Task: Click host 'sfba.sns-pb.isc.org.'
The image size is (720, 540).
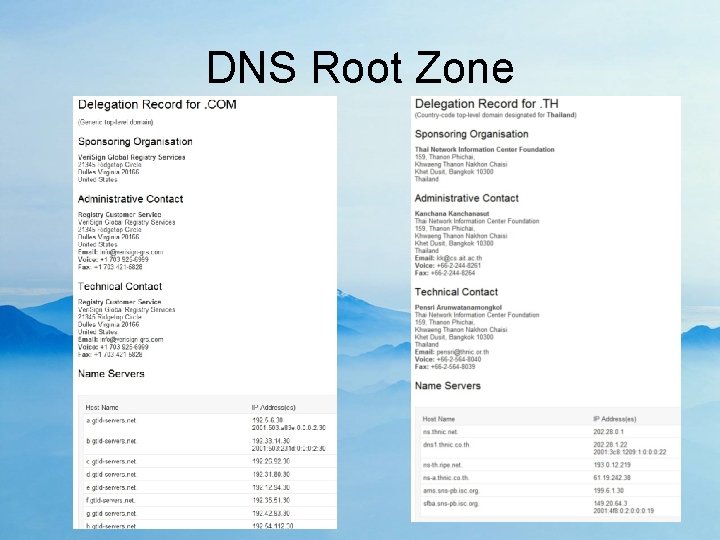Action: tap(451, 503)
